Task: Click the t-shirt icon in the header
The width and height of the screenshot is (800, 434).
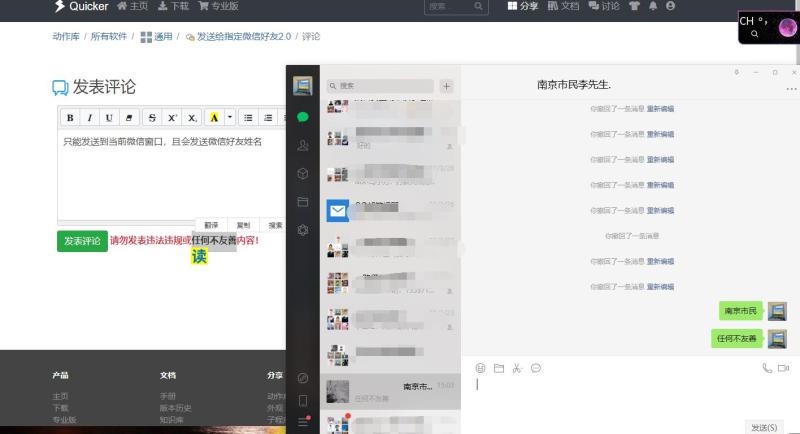Action: 634,6
